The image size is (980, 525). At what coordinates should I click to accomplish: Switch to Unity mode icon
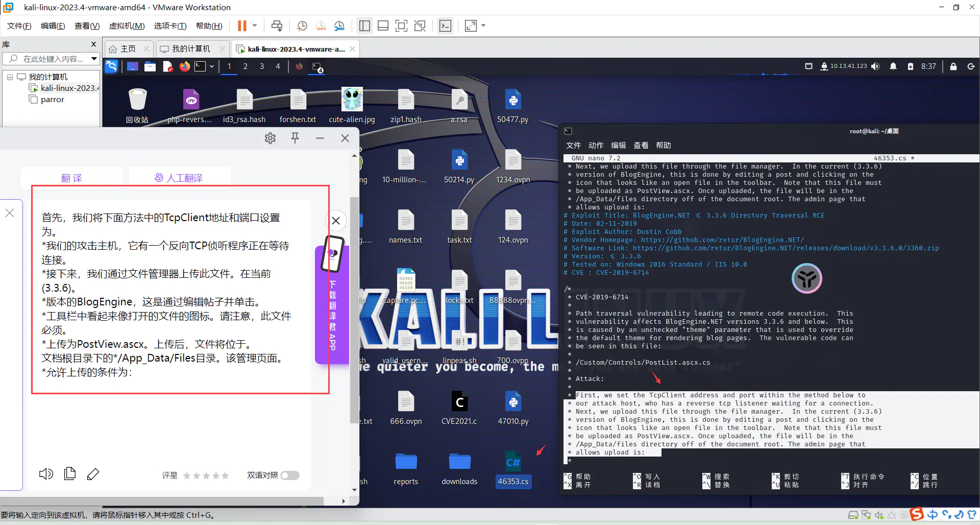(x=420, y=26)
